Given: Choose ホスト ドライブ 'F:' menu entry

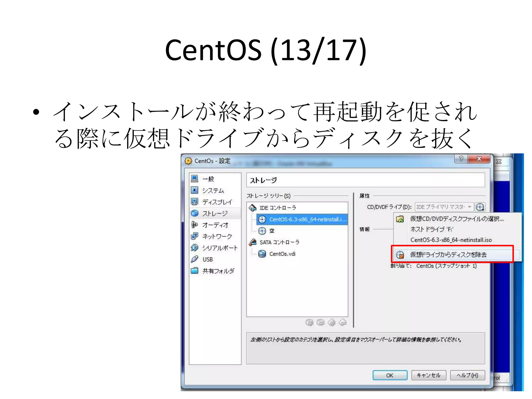Looking at the screenshot, I should (457, 229).
